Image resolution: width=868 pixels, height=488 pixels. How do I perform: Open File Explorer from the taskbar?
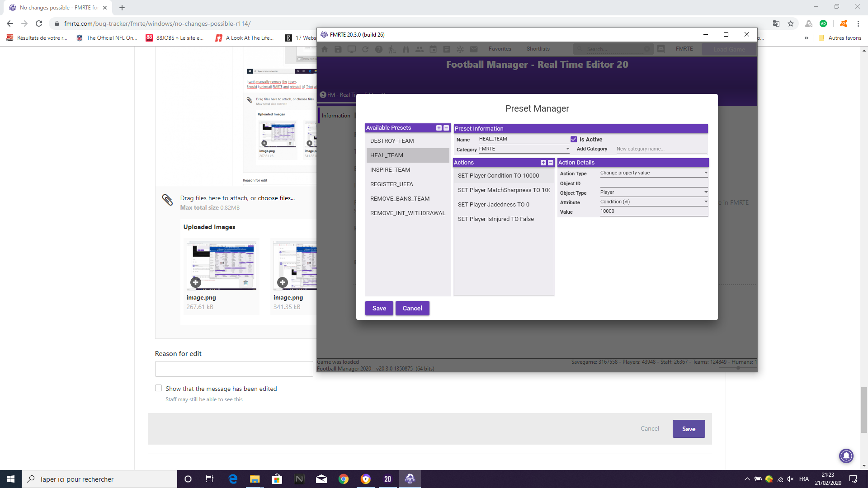[255, 479]
